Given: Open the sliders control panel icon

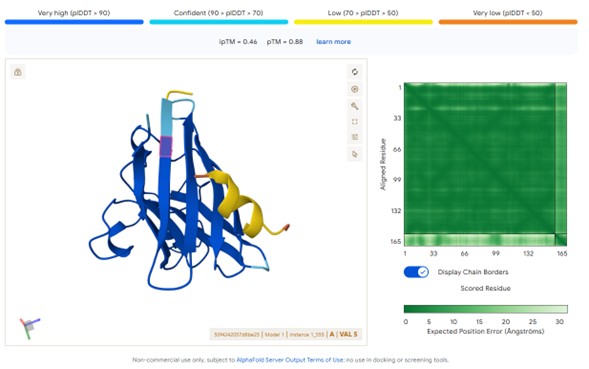Looking at the screenshot, I should [x=355, y=137].
